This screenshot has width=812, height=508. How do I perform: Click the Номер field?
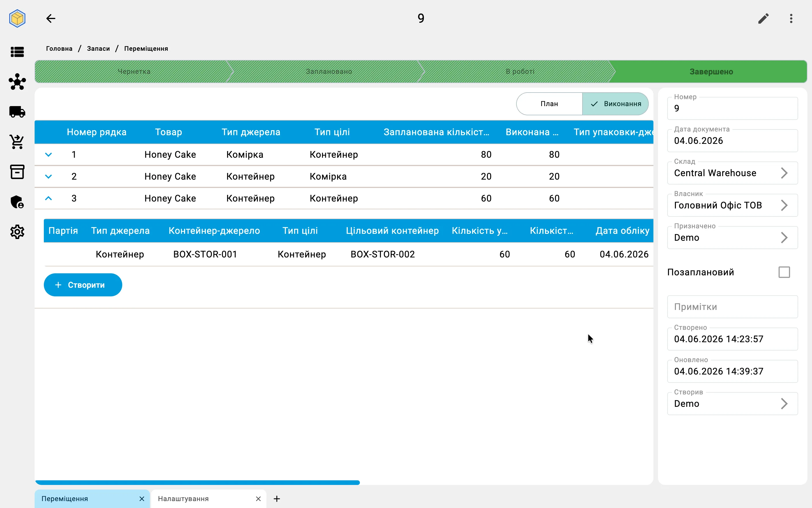(x=732, y=108)
